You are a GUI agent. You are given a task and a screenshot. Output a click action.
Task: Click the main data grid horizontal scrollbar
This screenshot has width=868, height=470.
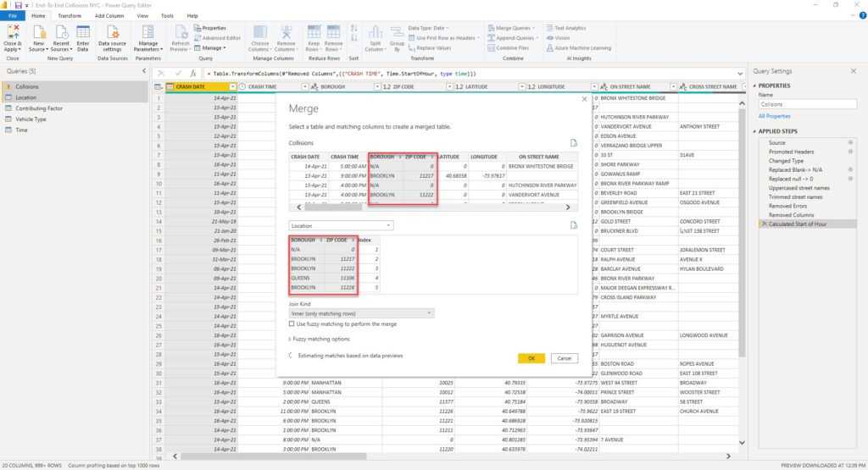274,456
